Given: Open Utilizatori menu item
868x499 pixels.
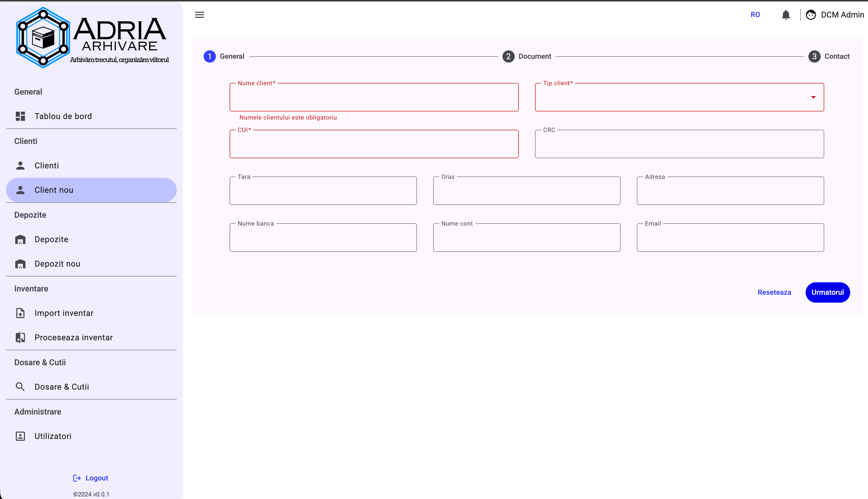Looking at the screenshot, I should (91, 436).
